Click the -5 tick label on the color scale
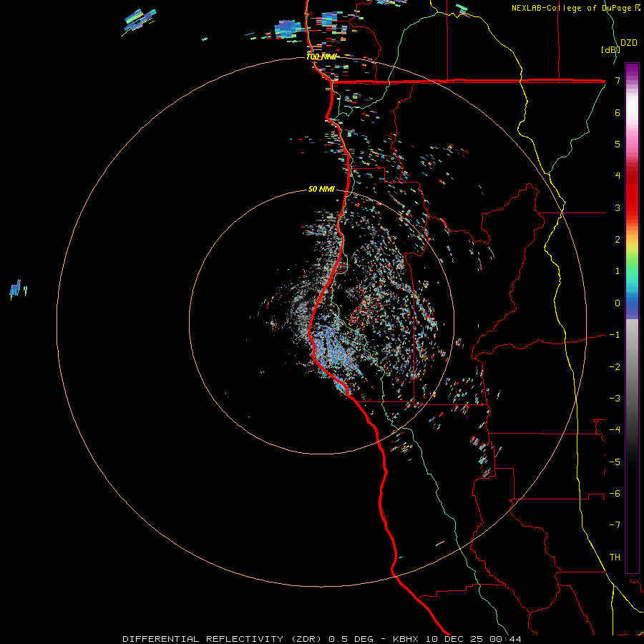 tap(615, 462)
